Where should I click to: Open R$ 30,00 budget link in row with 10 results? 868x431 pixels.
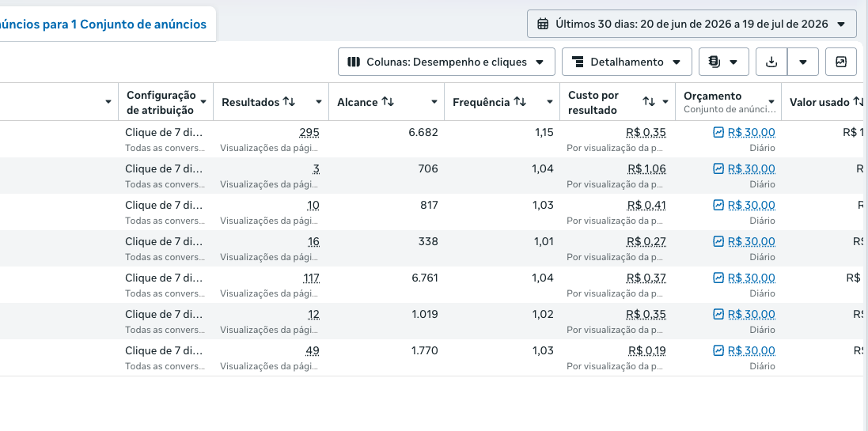pyautogui.click(x=751, y=206)
